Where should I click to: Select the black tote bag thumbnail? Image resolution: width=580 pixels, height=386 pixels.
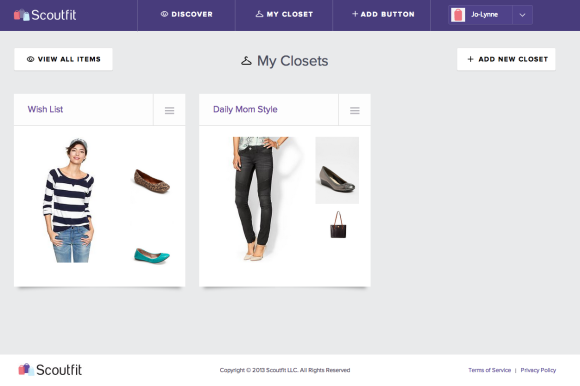(x=338, y=225)
